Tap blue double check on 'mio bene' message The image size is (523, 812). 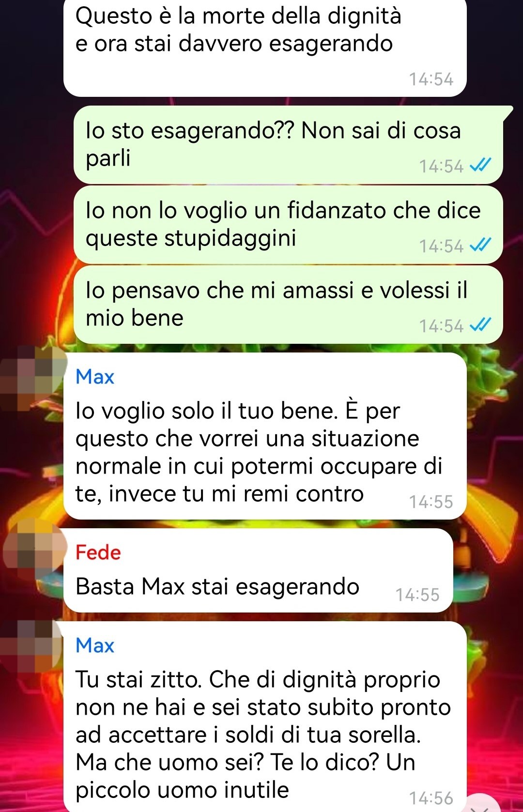click(481, 325)
